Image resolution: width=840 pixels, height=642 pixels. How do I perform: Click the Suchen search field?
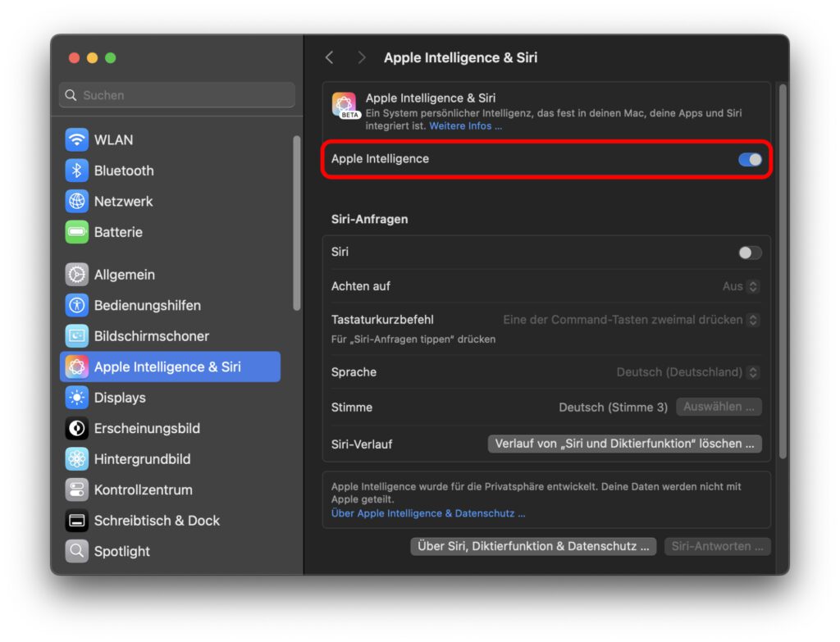(177, 95)
